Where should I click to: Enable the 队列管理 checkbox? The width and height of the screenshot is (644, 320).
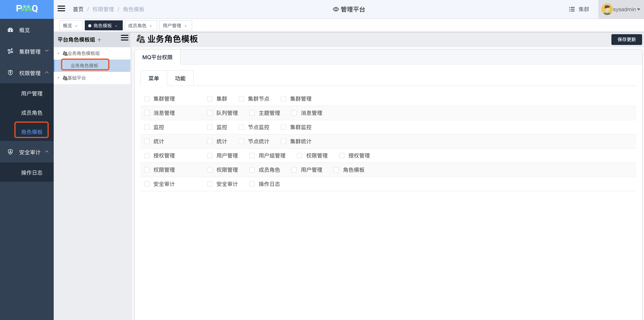point(210,113)
